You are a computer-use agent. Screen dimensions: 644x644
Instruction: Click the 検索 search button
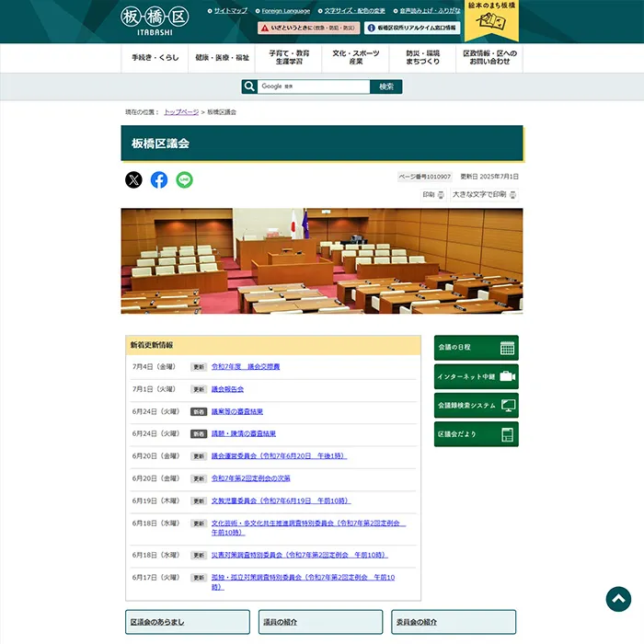[x=386, y=86]
